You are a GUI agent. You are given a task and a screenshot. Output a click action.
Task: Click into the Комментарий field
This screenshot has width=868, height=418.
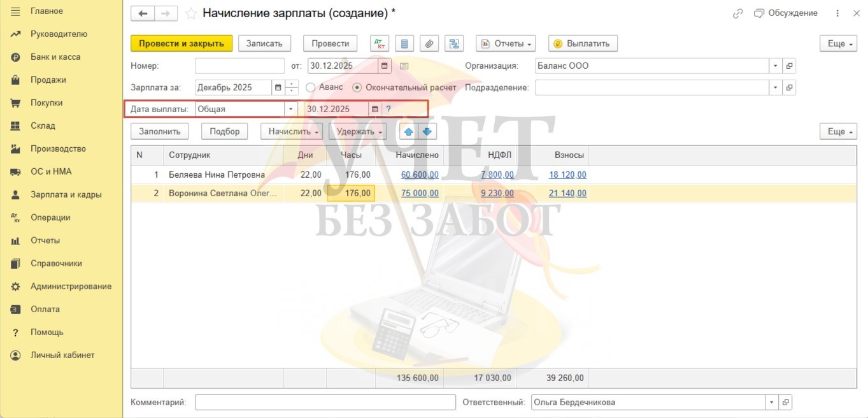(x=325, y=402)
